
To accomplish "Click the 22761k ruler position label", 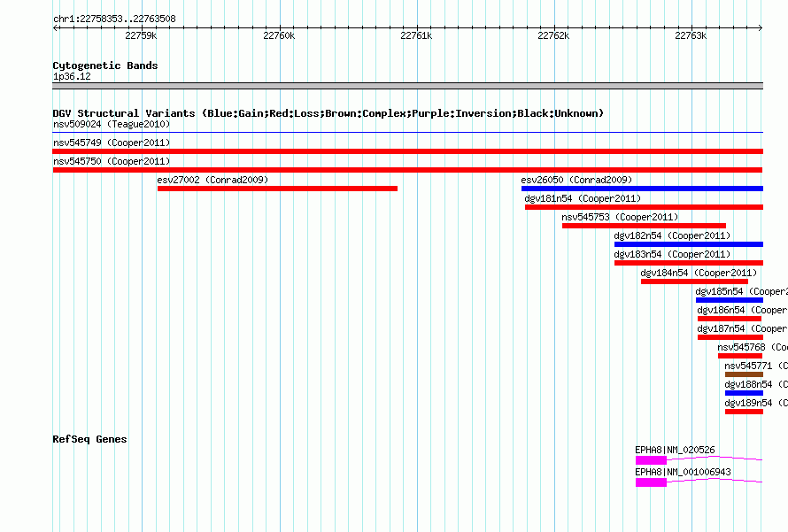I will pyautogui.click(x=416, y=35).
